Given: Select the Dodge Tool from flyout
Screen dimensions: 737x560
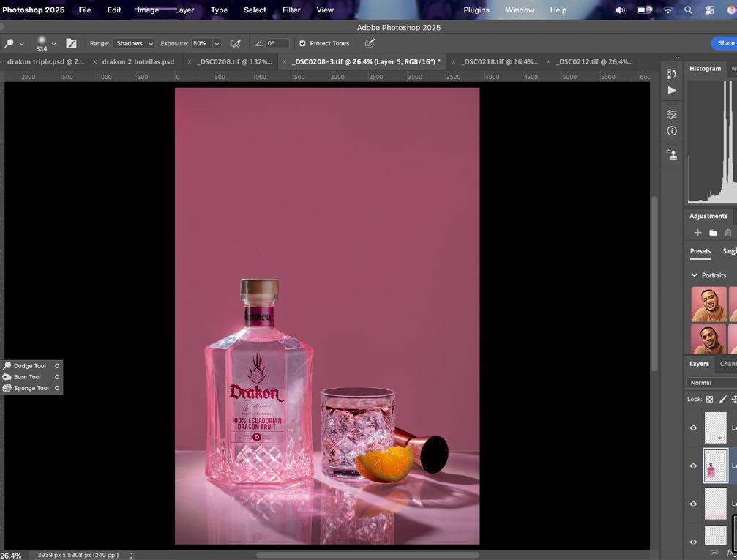Looking at the screenshot, I should coord(31,366).
